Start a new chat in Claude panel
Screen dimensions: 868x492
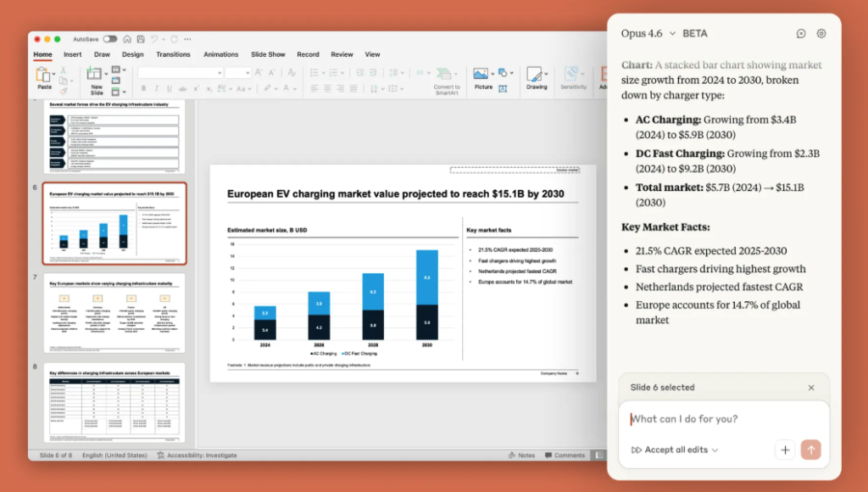[x=801, y=34]
